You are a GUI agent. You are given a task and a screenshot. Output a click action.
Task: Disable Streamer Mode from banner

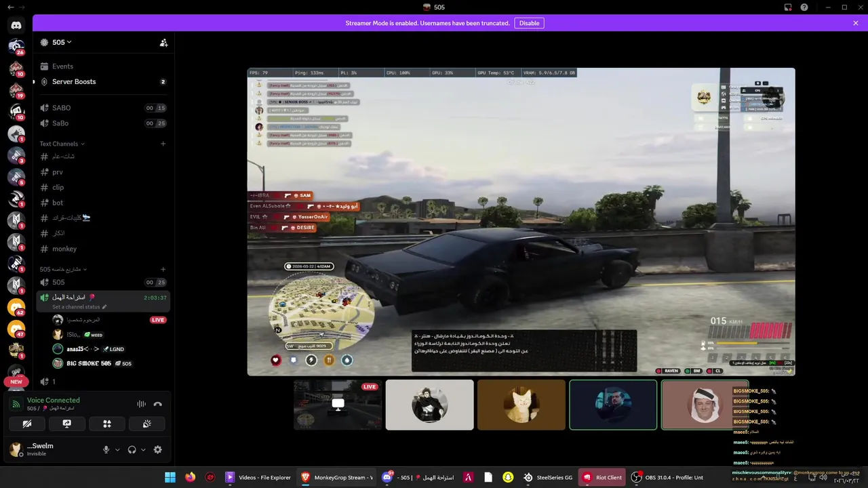coord(529,23)
